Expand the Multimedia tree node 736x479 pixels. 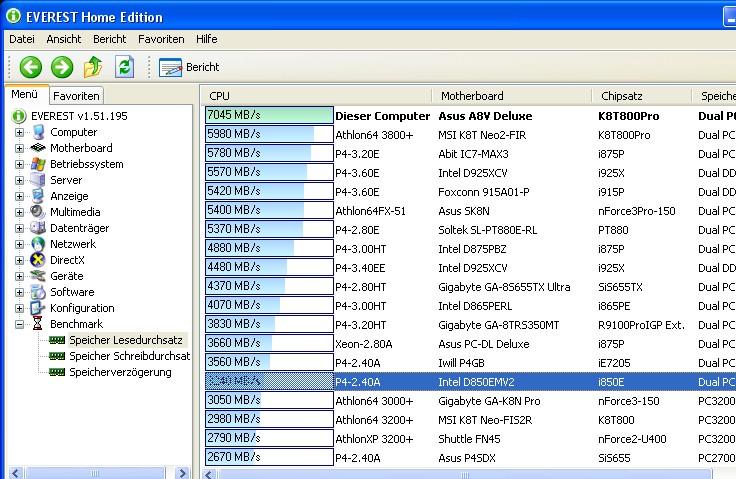point(19,212)
